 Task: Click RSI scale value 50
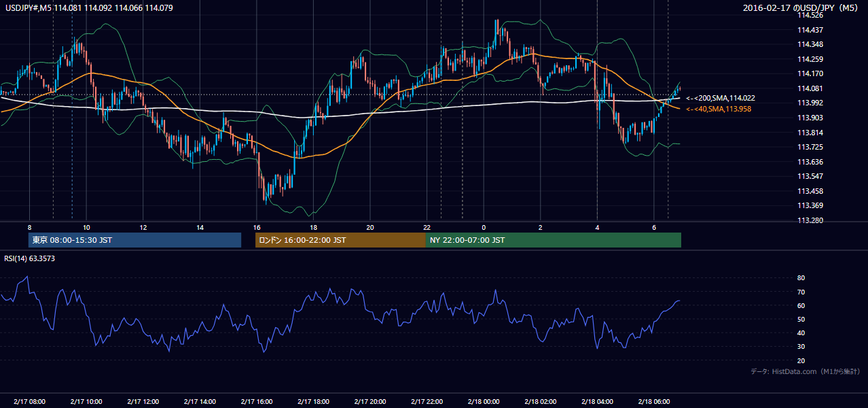(801, 319)
